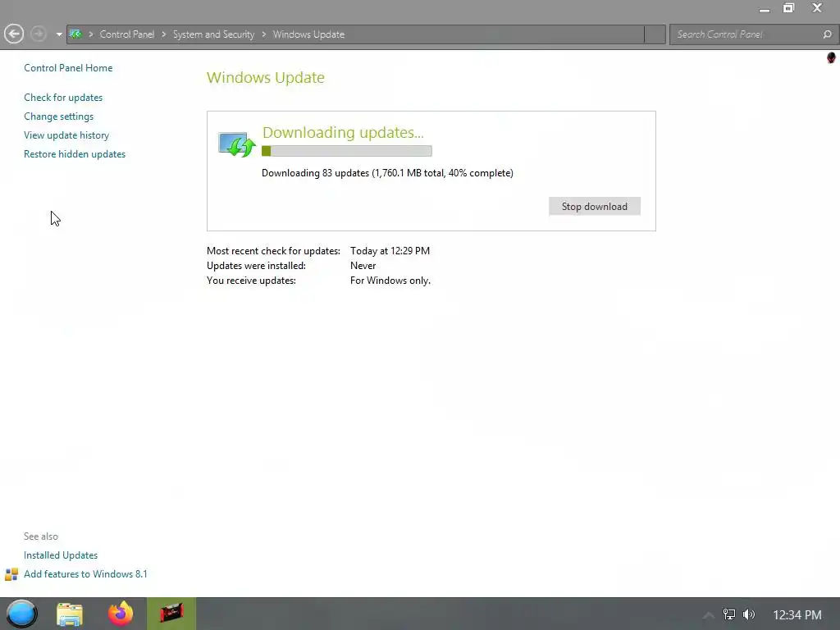Image resolution: width=840 pixels, height=630 pixels.
Task: Restore down the window
Action: (x=788, y=8)
